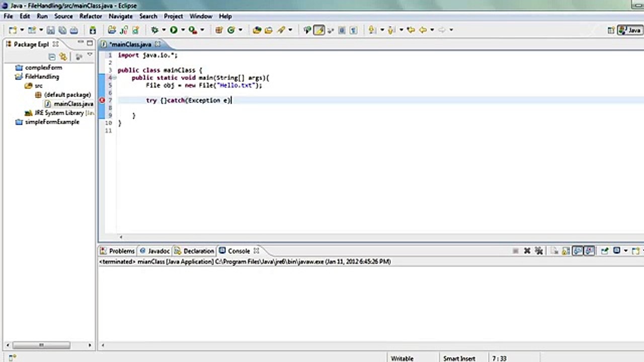Click the New Java Package icon
The height and width of the screenshot is (362, 644).
coord(219,30)
